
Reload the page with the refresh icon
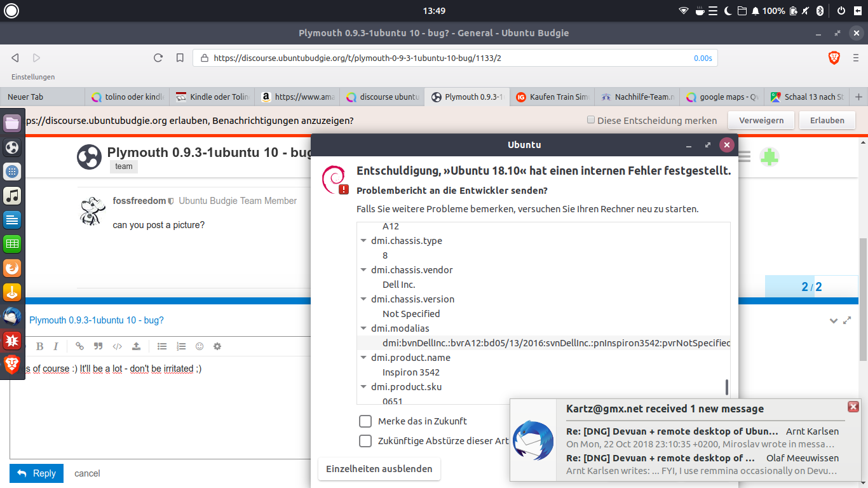coord(158,58)
